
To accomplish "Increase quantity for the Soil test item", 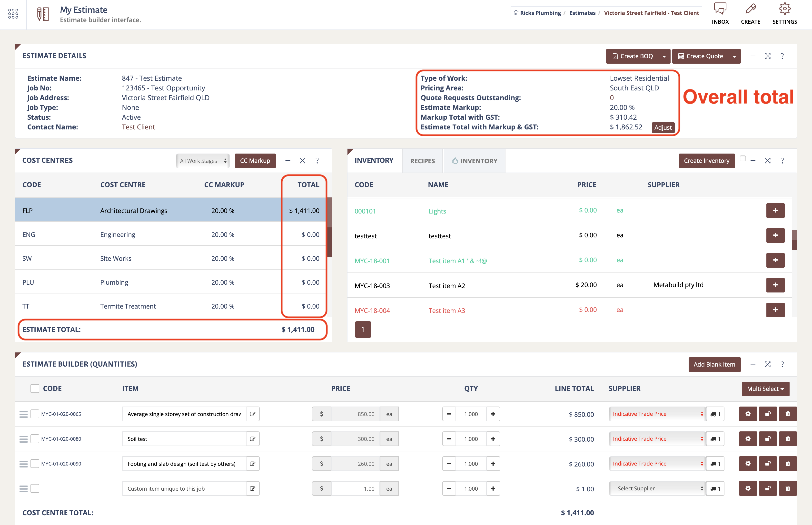I will (x=493, y=439).
